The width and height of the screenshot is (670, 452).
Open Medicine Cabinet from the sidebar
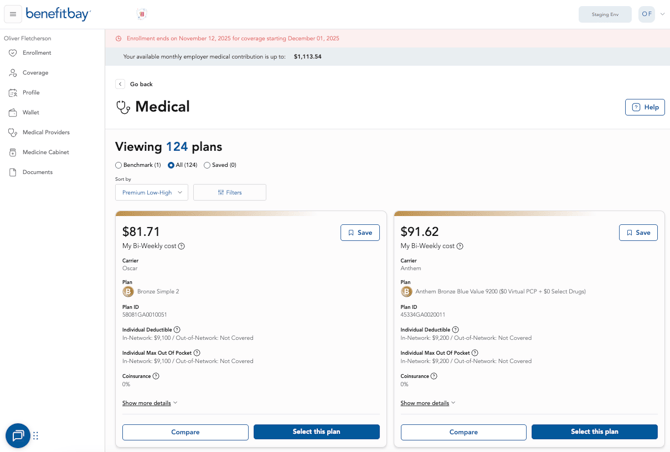[46, 152]
